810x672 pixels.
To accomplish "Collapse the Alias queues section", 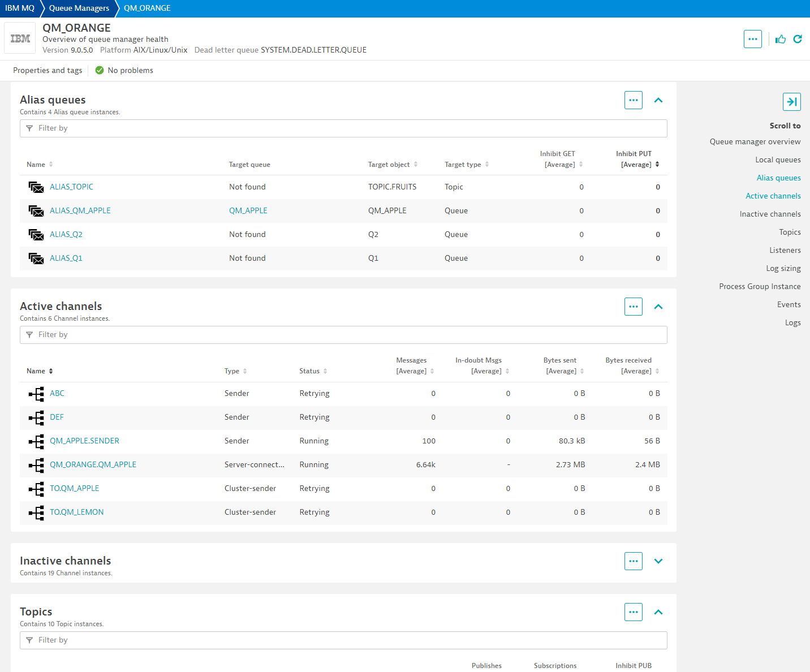I will (x=658, y=100).
